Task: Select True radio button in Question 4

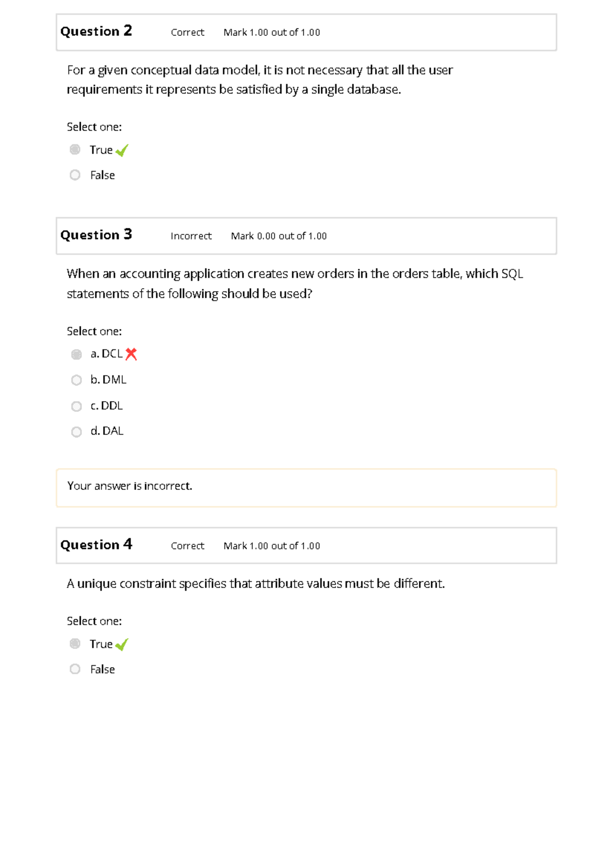Action: point(75,644)
